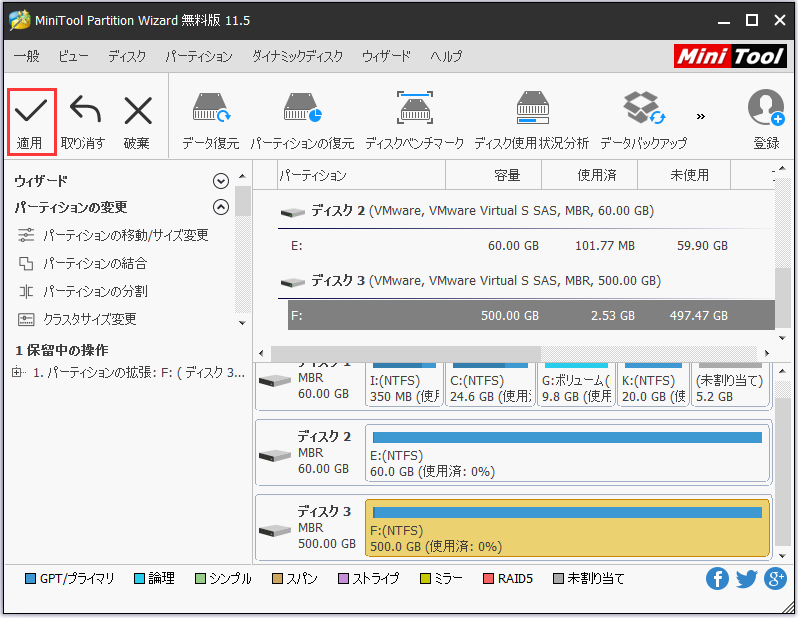Select I:(NTFS) 350 MB partition block
798x618 pixels.
404,385
